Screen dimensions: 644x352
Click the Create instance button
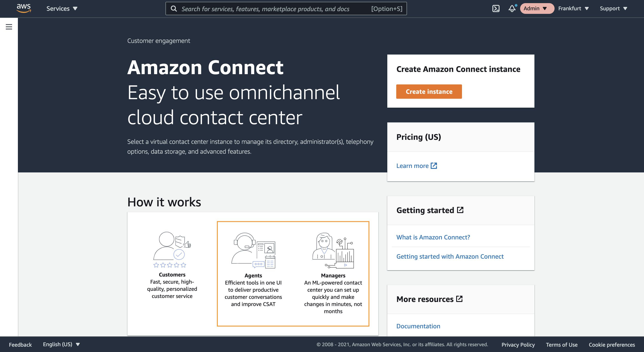point(429,92)
